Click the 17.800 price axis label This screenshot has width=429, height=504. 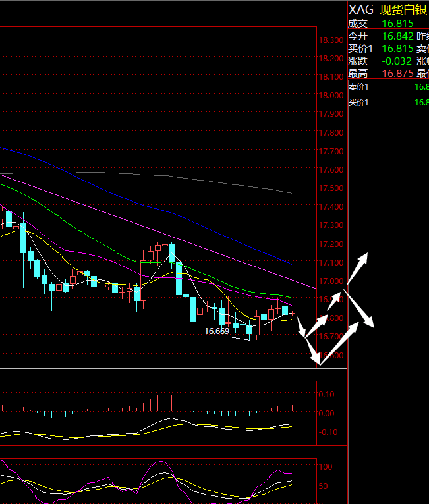tap(331, 132)
